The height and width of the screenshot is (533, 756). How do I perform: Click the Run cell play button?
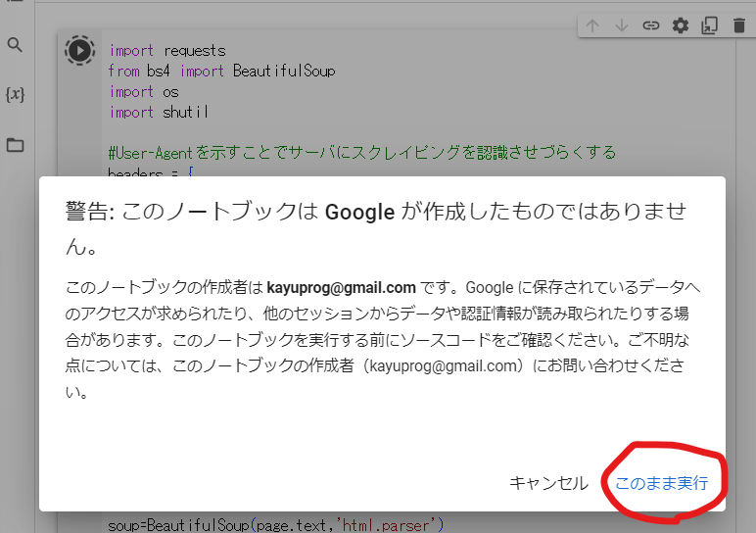point(80,51)
